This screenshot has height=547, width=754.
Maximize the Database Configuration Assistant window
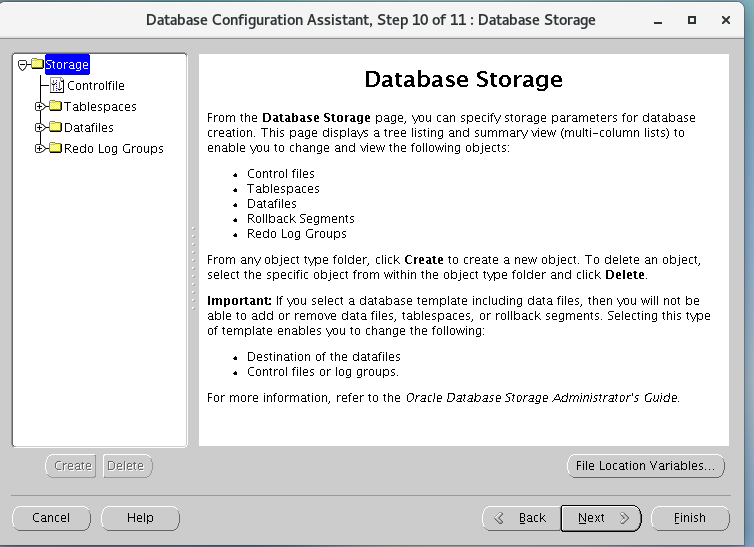[x=692, y=20]
